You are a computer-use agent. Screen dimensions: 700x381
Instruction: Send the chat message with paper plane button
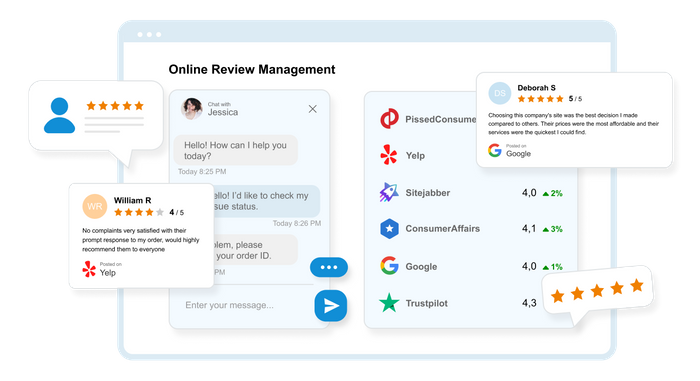[x=331, y=306]
